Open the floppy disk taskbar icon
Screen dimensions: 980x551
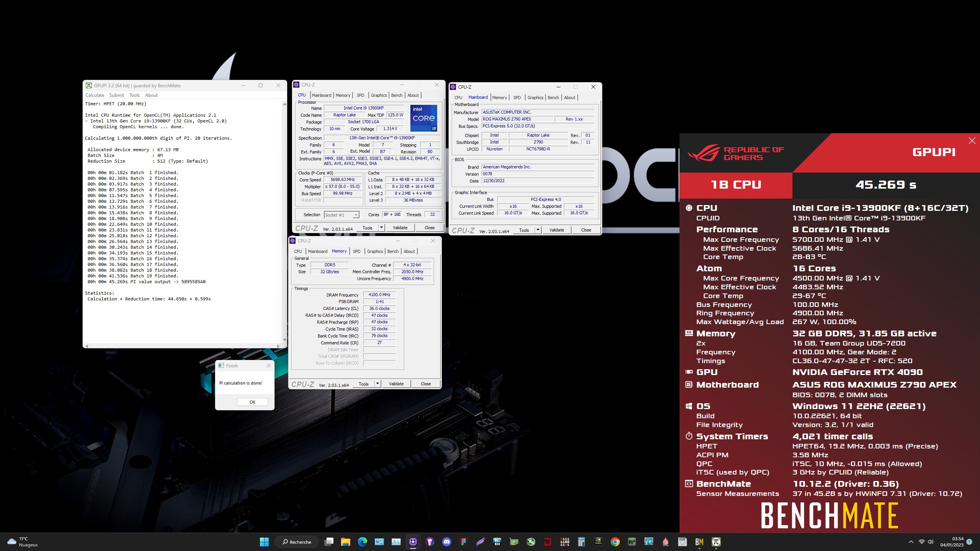[683, 542]
